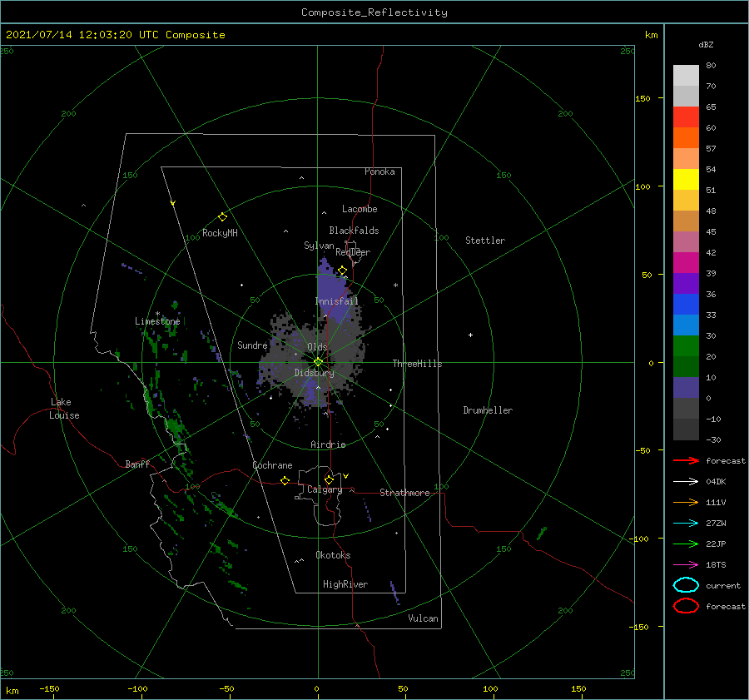The image size is (749, 700).
Task: Click the 'current' legend label
Action: (x=723, y=586)
